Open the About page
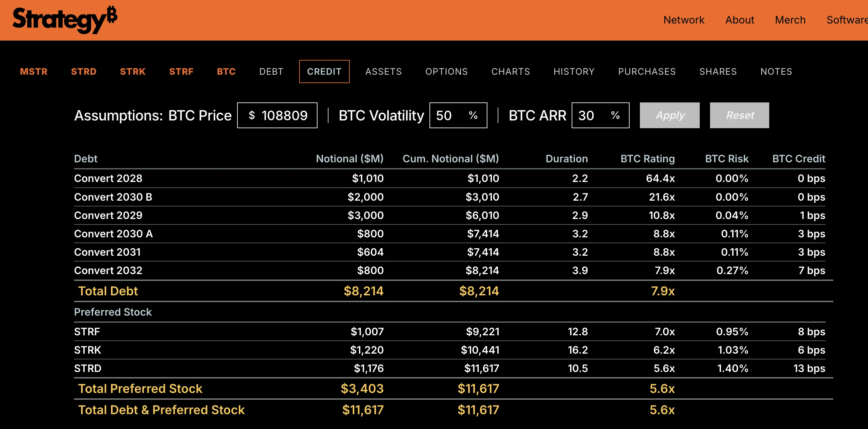 [x=740, y=20]
